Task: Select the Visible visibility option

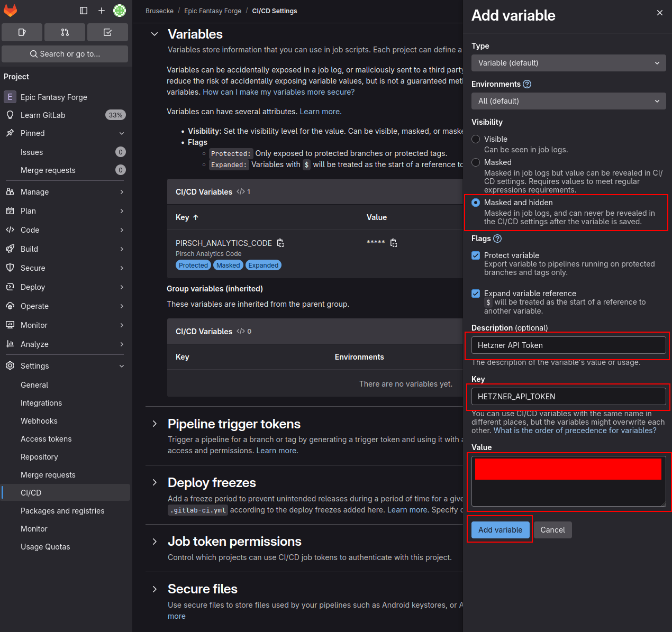Action: pos(476,139)
